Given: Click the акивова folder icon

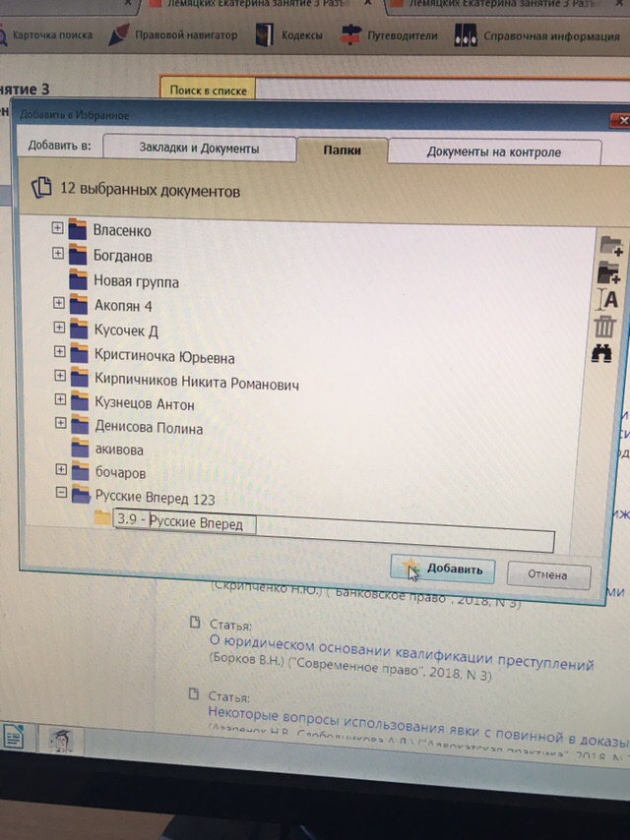Looking at the screenshot, I should point(81,448).
